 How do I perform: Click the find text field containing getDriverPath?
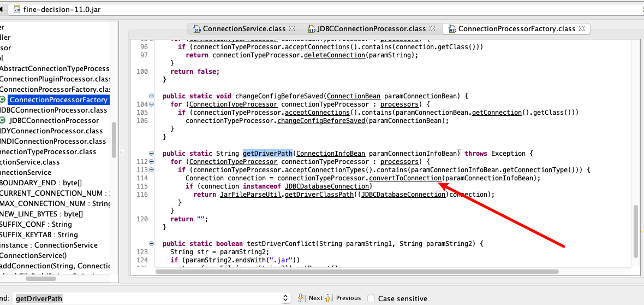click(x=147, y=298)
